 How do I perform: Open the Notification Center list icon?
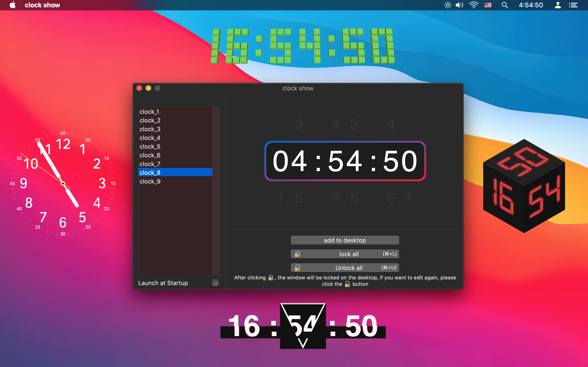(x=573, y=5)
